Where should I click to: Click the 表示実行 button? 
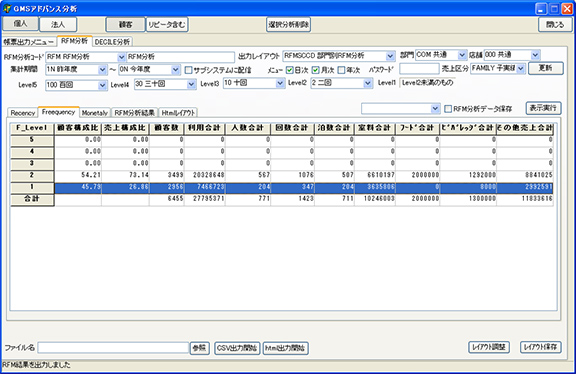(x=544, y=108)
